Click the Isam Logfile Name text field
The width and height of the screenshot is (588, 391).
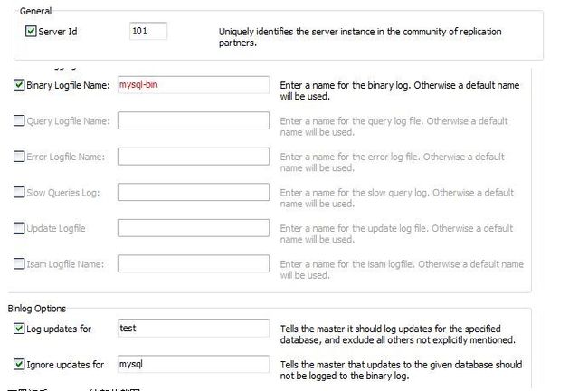pyautogui.click(x=193, y=263)
